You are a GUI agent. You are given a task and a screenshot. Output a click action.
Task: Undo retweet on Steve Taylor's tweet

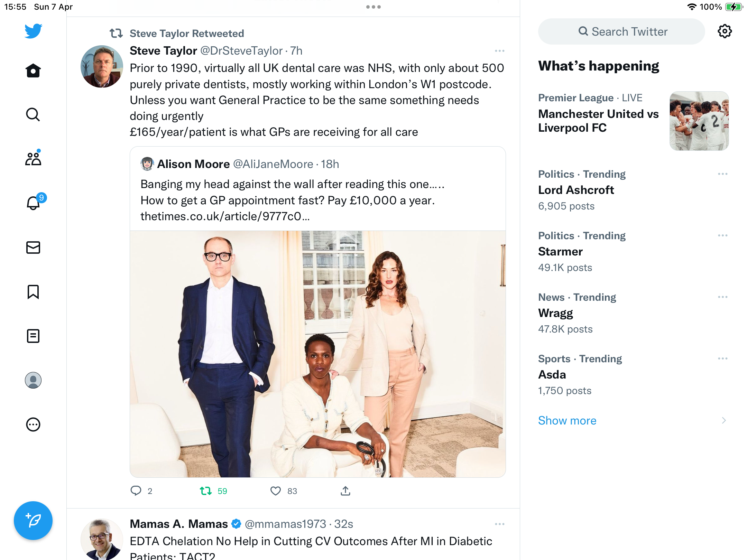point(206,491)
